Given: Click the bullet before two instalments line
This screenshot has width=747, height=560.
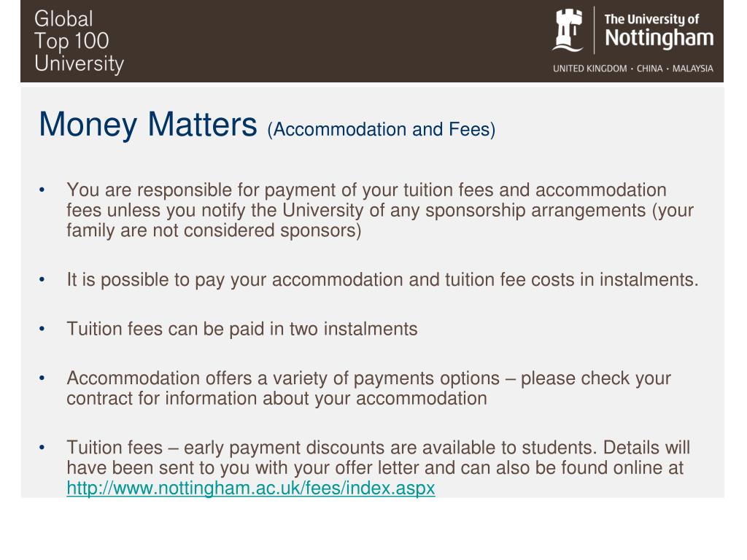Looking at the screenshot, I should tap(42, 329).
